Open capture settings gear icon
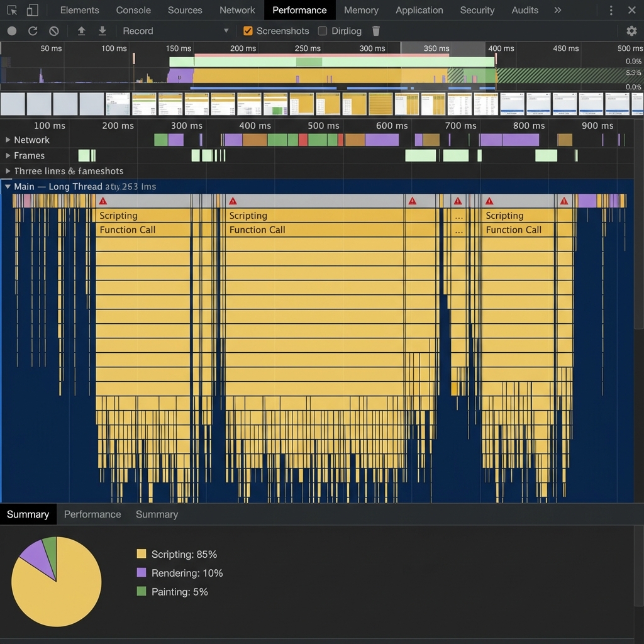Viewport: 644px width, 644px height. pos(631,31)
